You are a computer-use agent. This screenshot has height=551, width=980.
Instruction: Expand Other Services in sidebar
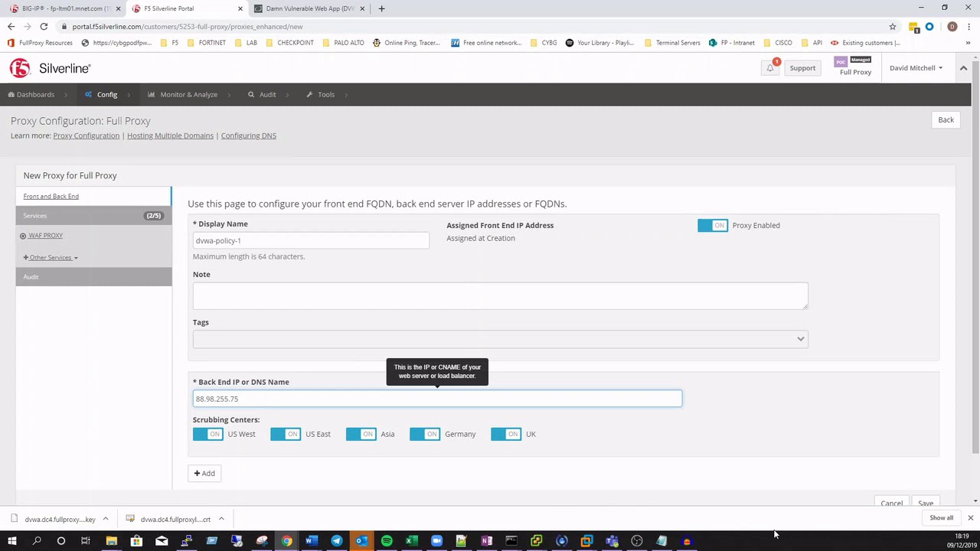pos(51,257)
